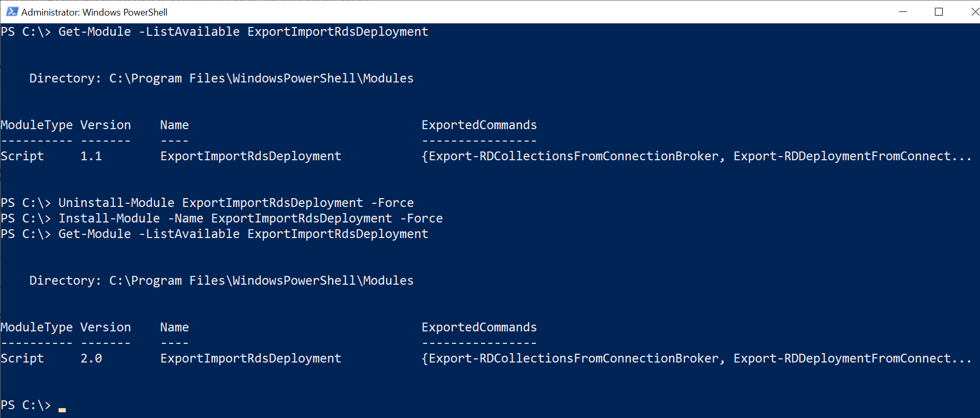
Task: Click the second Get-Module -ListAvailable command
Action: [x=215, y=234]
